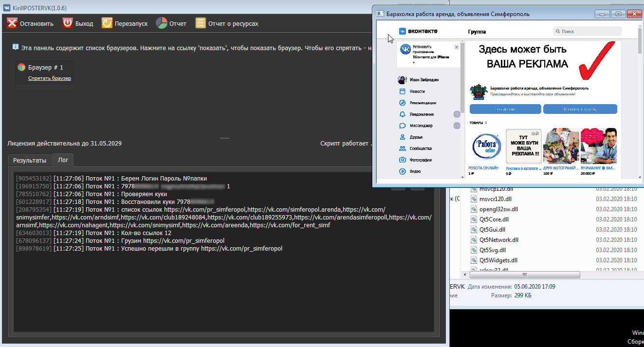Click the Группа header label in VK
This screenshot has width=644, height=347.
point(477,32)
